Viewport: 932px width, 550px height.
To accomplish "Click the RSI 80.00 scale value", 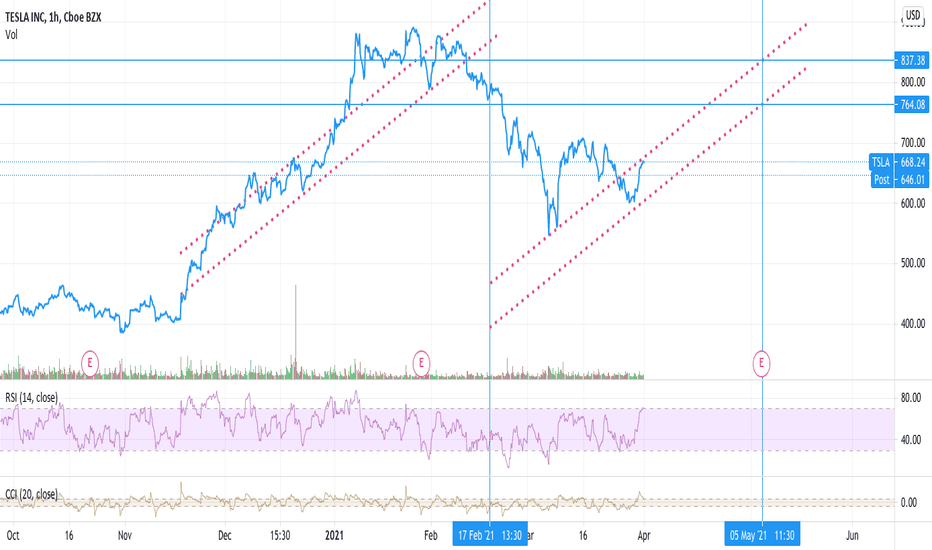I will (911, 398).
